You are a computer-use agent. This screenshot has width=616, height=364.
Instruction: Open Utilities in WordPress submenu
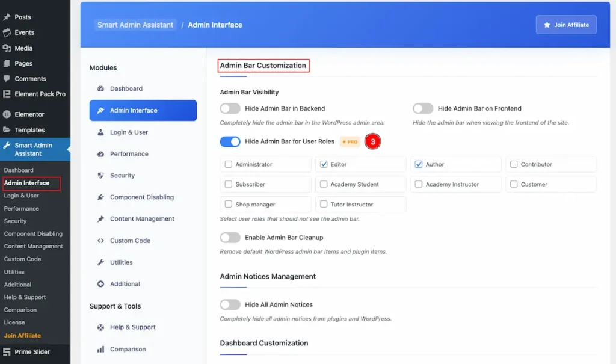click(14, 271)
